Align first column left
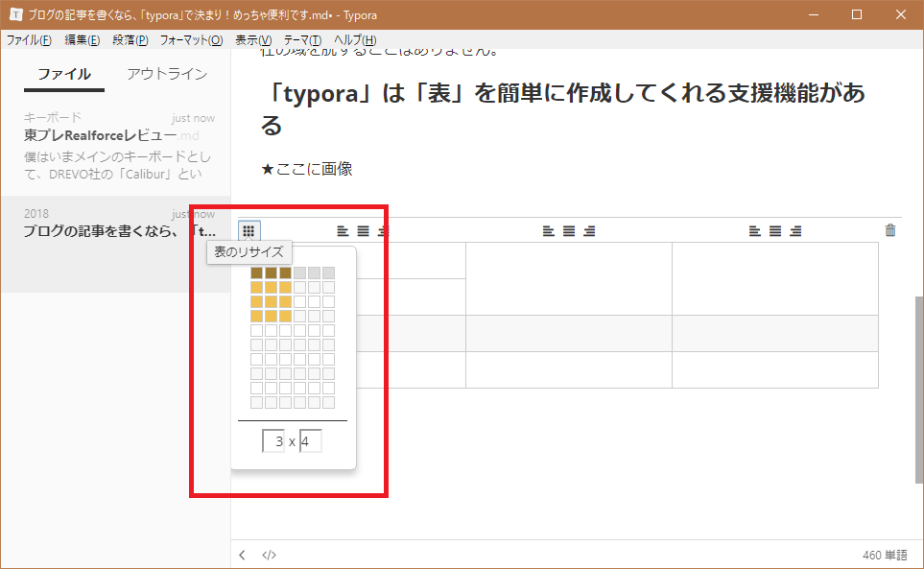Screen dimensions: 924x569 click(343, 231)
